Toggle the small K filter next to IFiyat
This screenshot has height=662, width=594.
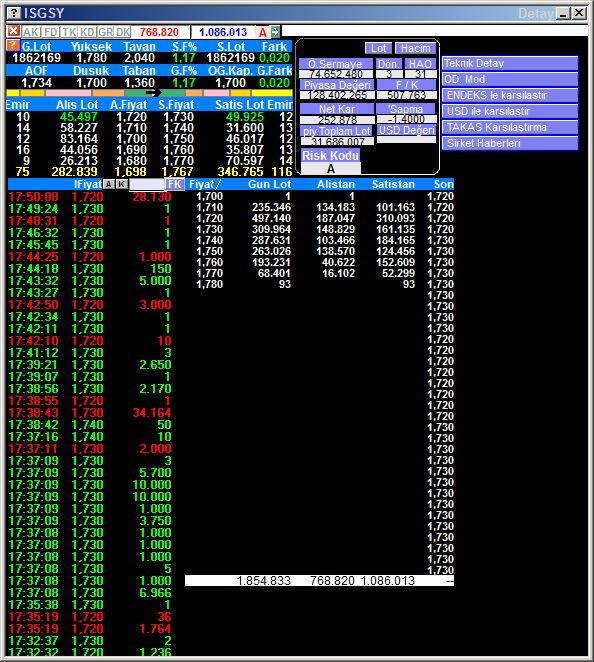click(122, 184)
